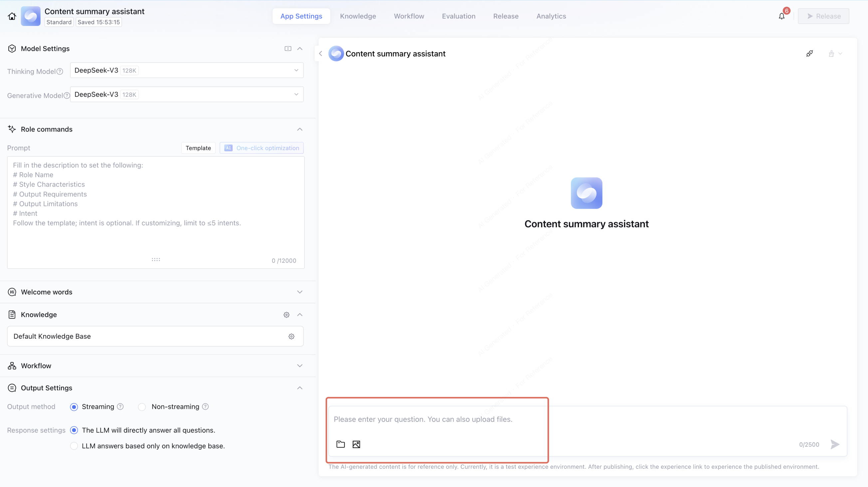Collapse Output Settings section
868x487 pixels.
(x=300, y=388)
